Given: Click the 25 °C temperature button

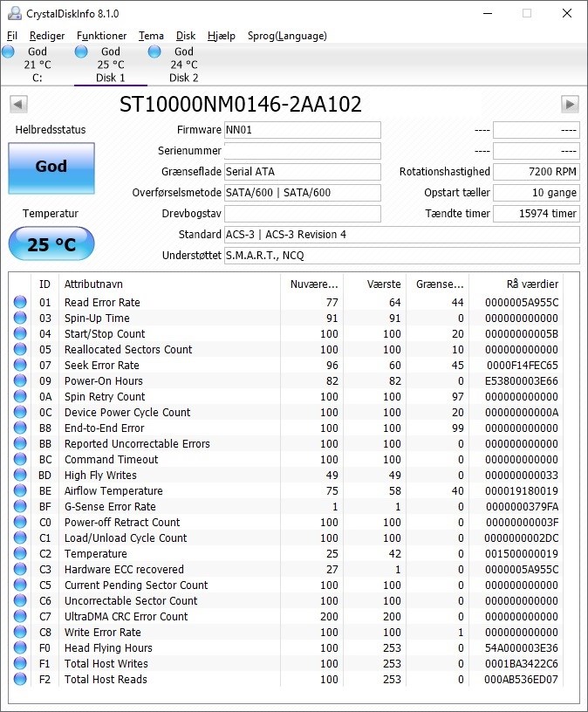Looking at the screenshot, I should tap(51, 243).
